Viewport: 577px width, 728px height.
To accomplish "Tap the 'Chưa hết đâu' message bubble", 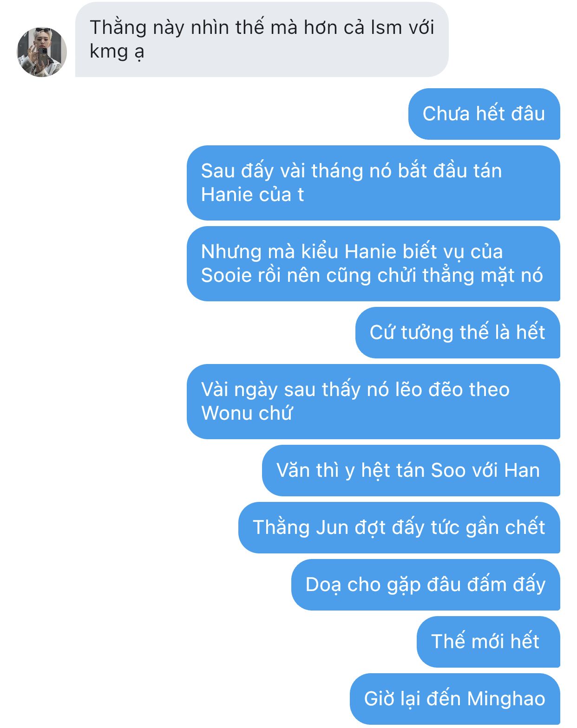I will pyautogui.click(x=484, y=114).
